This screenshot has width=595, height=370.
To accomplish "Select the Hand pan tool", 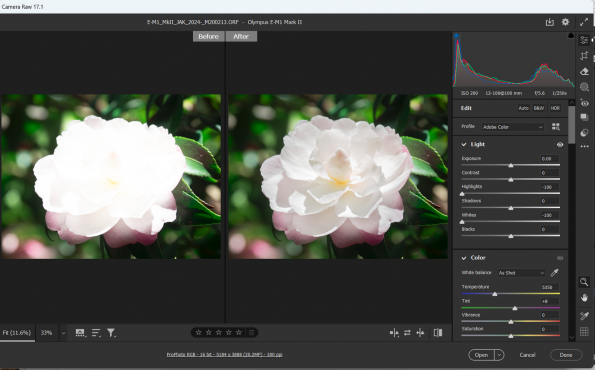I will coord(584,298).
